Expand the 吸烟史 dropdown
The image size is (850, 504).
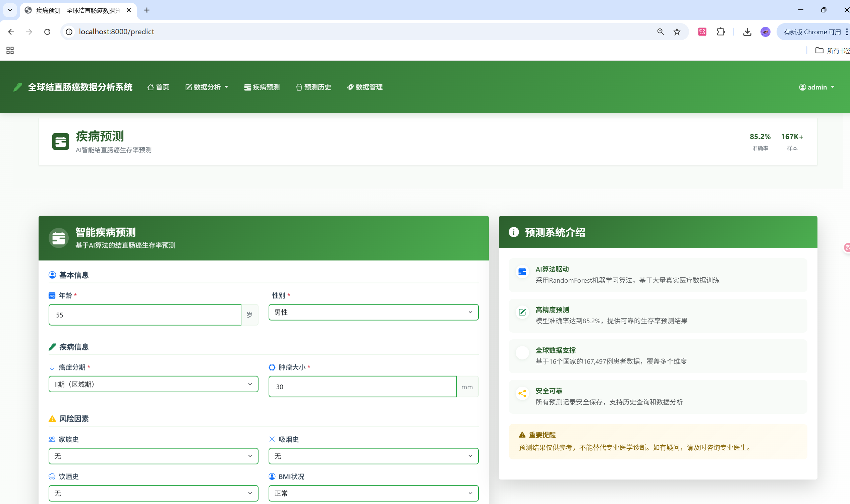[373, 456]
